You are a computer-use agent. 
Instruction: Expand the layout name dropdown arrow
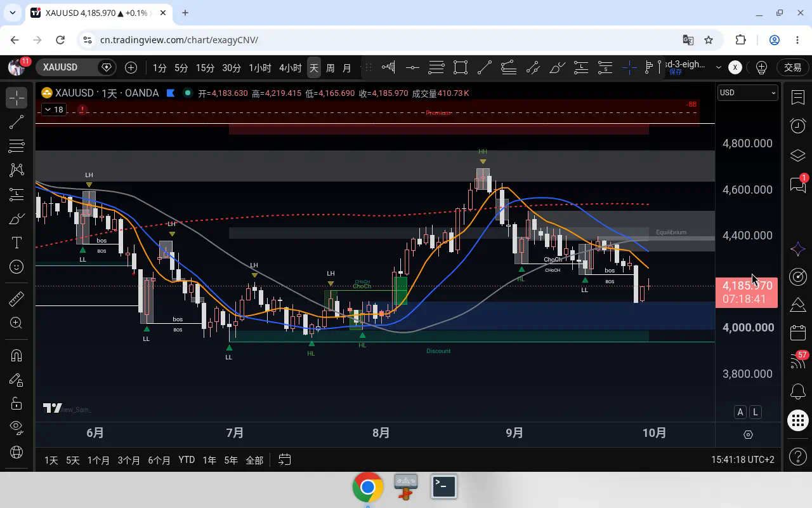(718, 67)
